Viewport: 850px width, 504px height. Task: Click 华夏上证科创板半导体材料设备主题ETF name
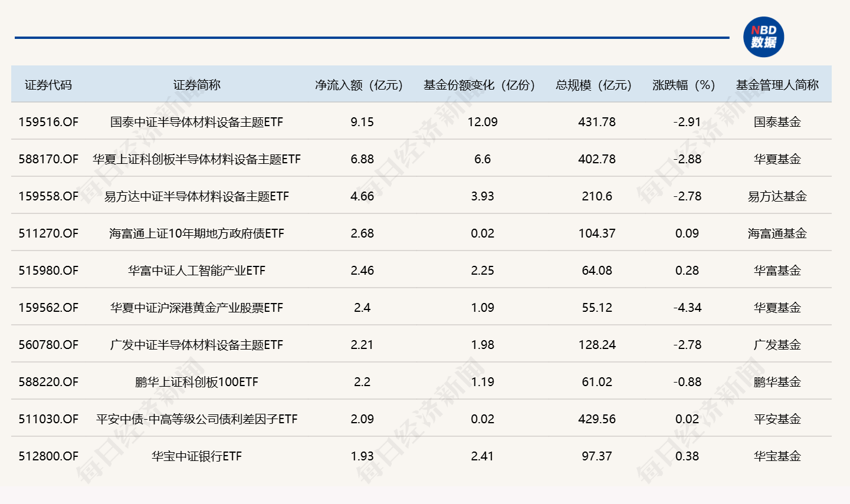(196, 159)
